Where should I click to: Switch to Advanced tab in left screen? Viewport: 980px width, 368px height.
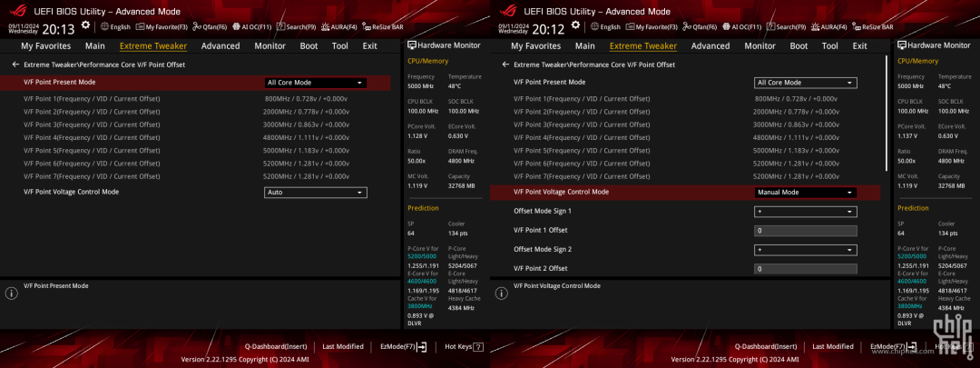click(x=220, y=45)
